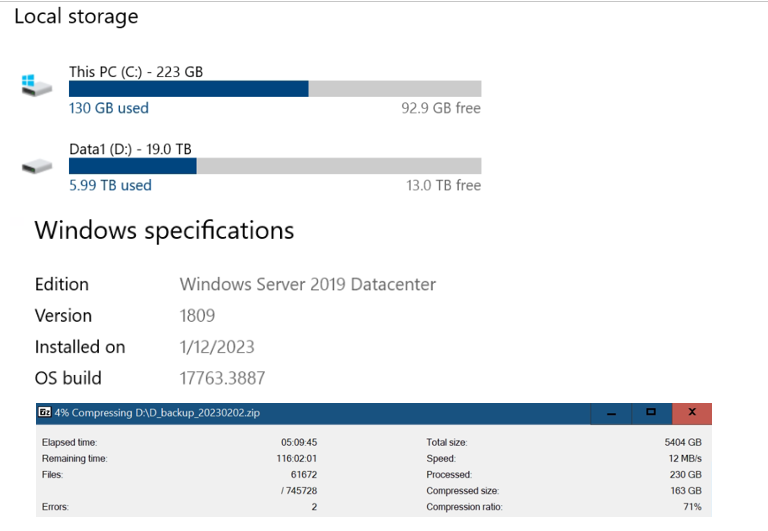
Task: Click the "5.99 TB used" link
Action: pos(110,185)
